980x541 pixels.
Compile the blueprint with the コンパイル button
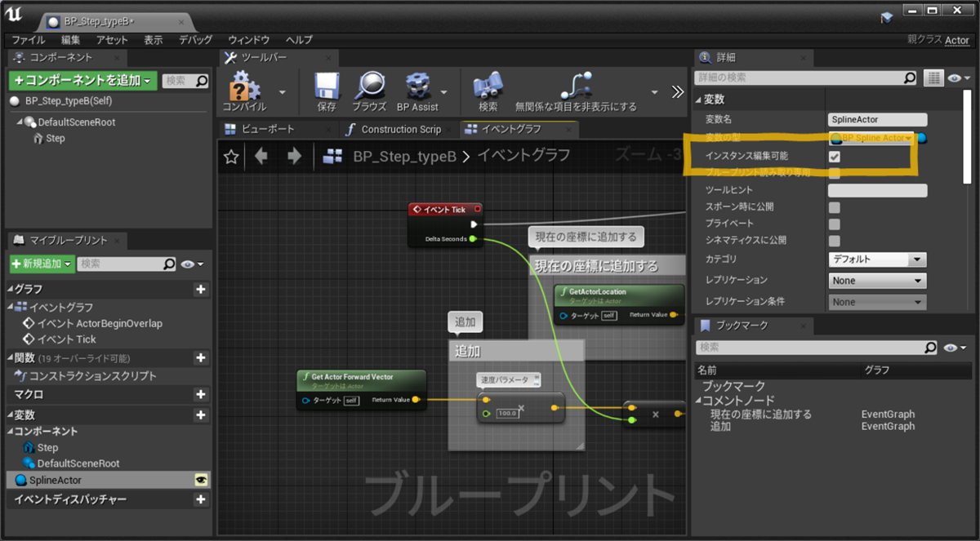click(x=244, y=91)
